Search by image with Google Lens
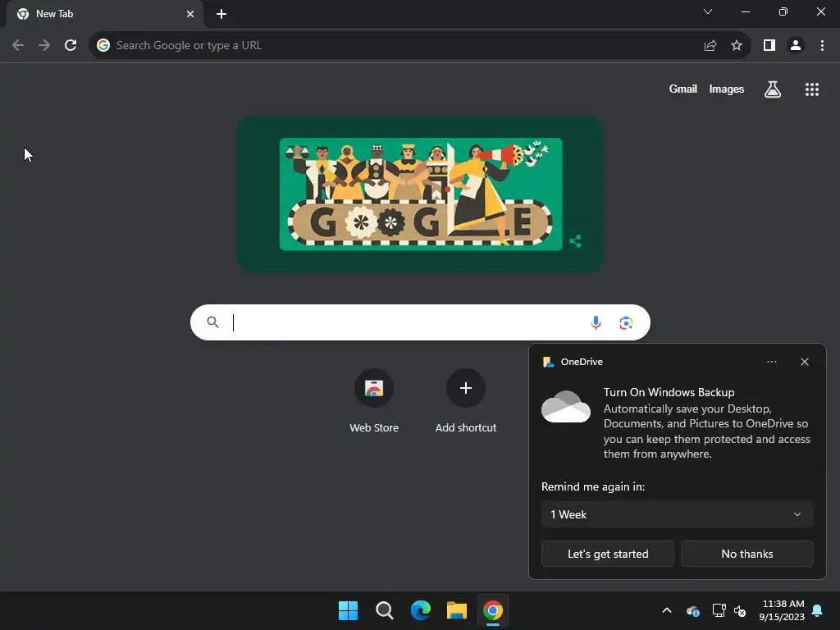This screenshot has height=630, width=840. click(x=626, y=322)
